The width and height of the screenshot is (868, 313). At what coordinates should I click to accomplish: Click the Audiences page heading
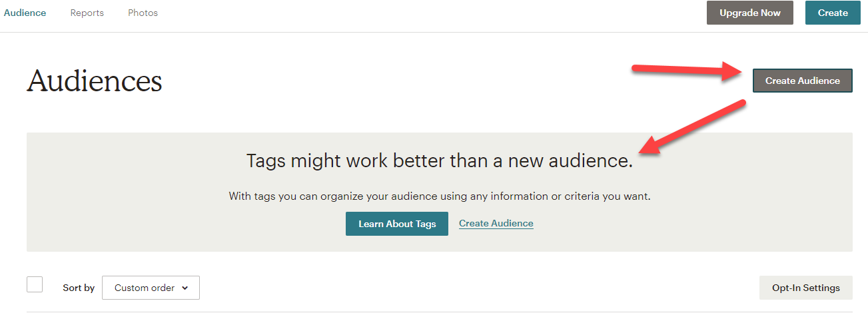(95, 81)
